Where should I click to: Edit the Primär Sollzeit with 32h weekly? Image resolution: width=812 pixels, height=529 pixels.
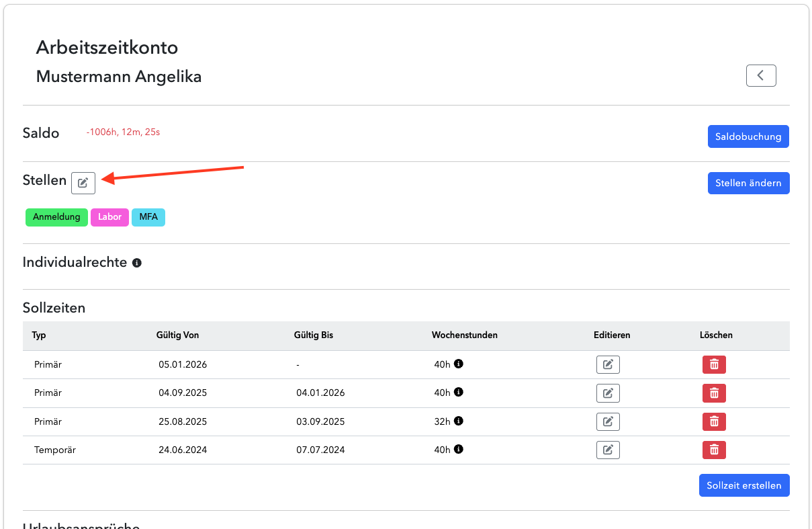(x=608, y=421)
